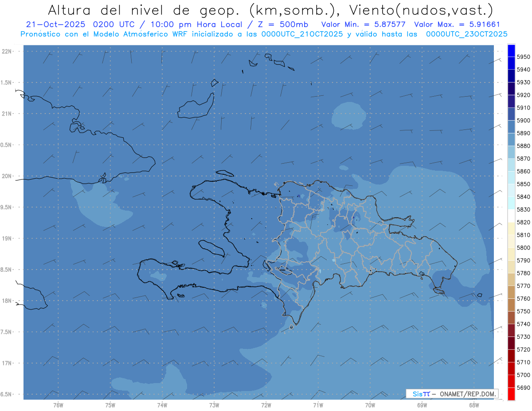Click the 5820 colorbar label
The height and width of the screenshot is (411, 532).
pos(523,222)
